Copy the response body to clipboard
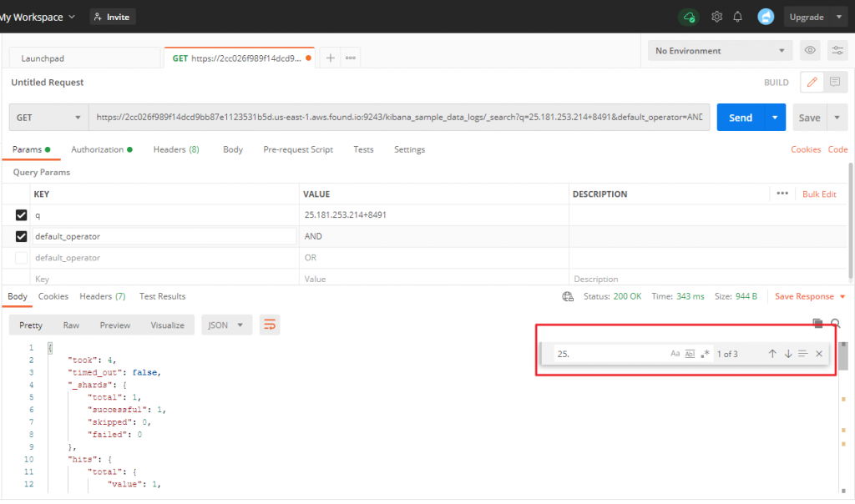The height and width of the screenshot is (504, 855). click(x=817, y=323)
